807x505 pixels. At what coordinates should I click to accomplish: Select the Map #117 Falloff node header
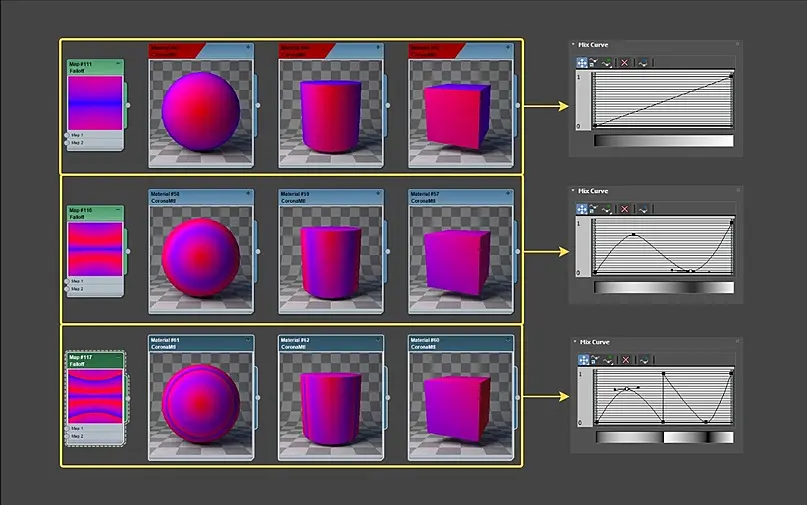(95, 360)
